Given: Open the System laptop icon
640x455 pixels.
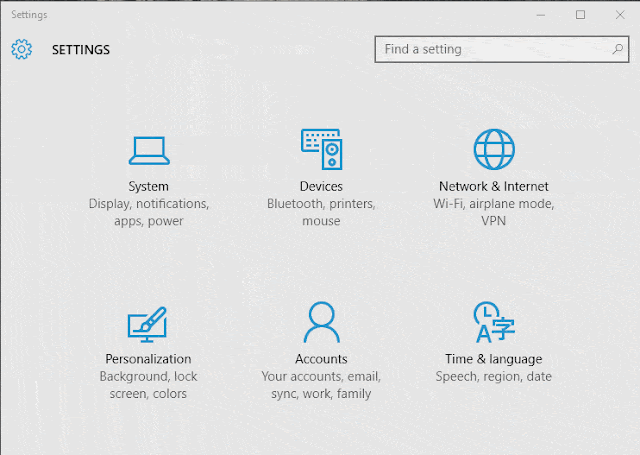Looking at the screenshot, I should (x=149, y=151).
